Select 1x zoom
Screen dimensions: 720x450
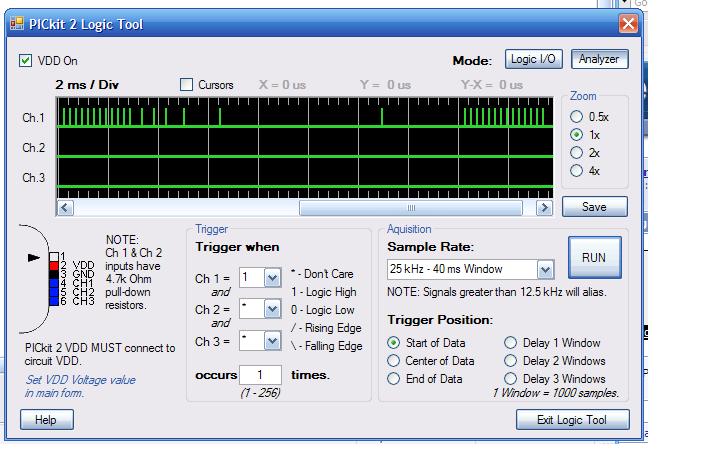click(576, 135)
